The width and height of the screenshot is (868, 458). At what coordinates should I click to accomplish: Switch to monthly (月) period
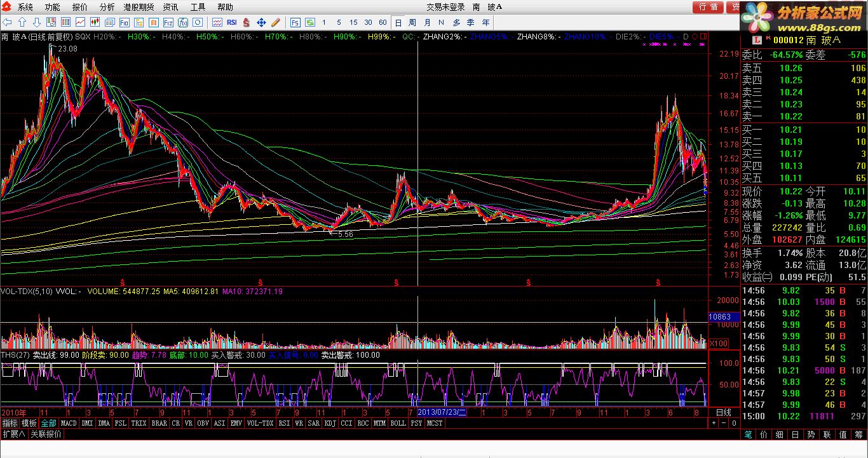tap(428, 22)
